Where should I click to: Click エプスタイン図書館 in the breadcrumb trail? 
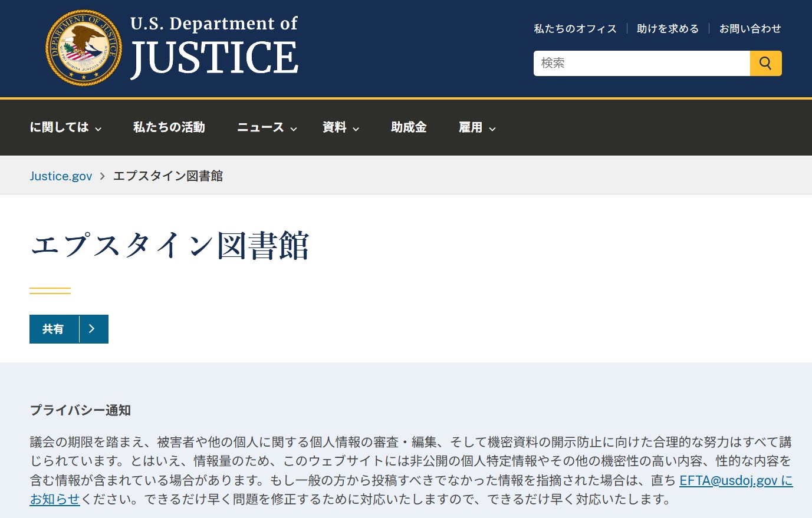coord(168,176)
